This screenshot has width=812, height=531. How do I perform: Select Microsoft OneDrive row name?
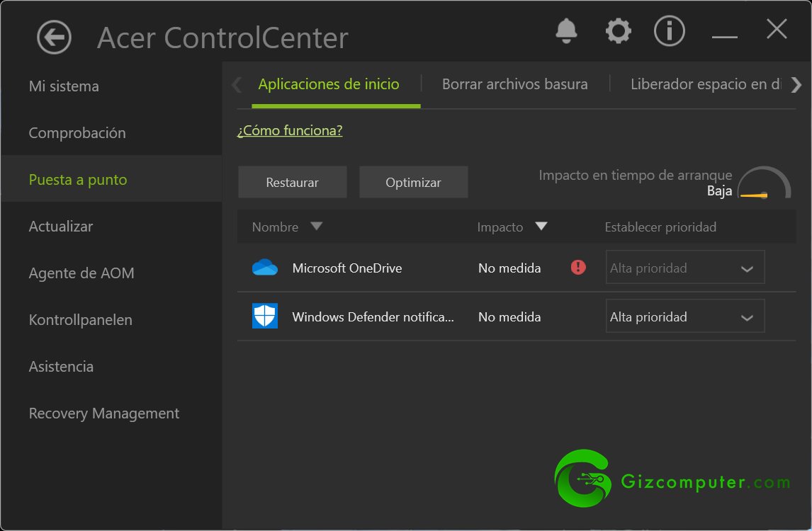347,268
